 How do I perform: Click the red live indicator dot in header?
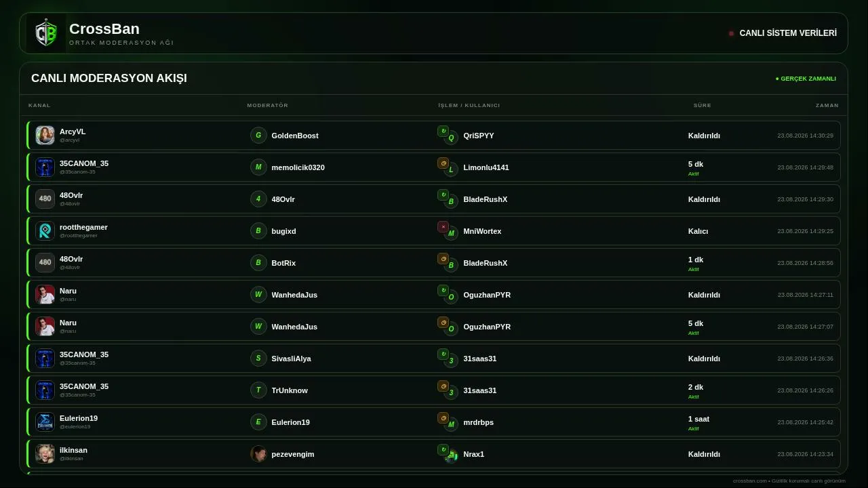tap(731, 33)
